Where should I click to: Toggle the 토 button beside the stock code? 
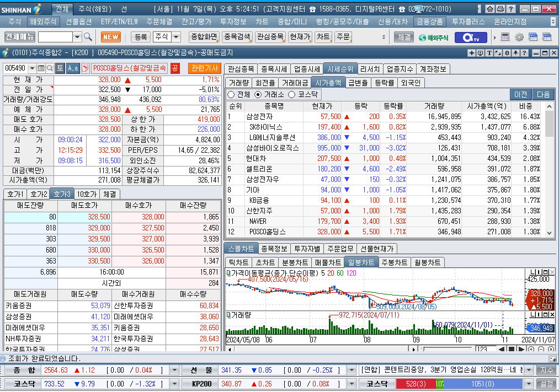(60, 68)
